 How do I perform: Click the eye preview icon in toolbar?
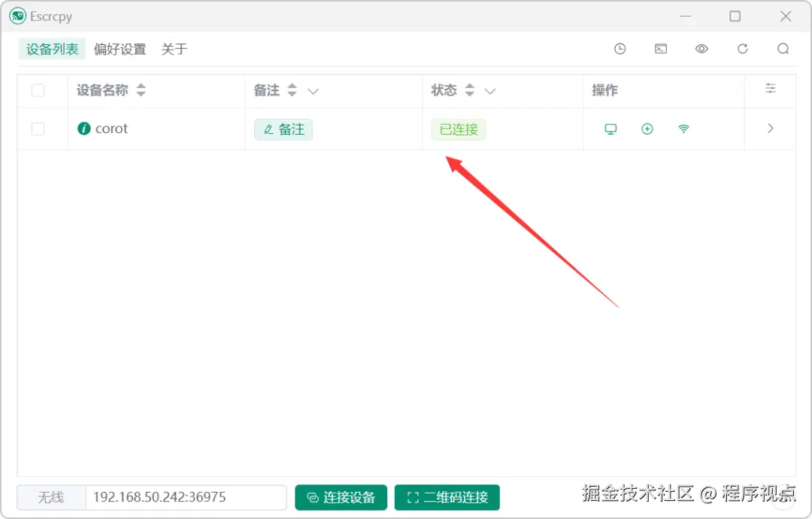point(701,48)
